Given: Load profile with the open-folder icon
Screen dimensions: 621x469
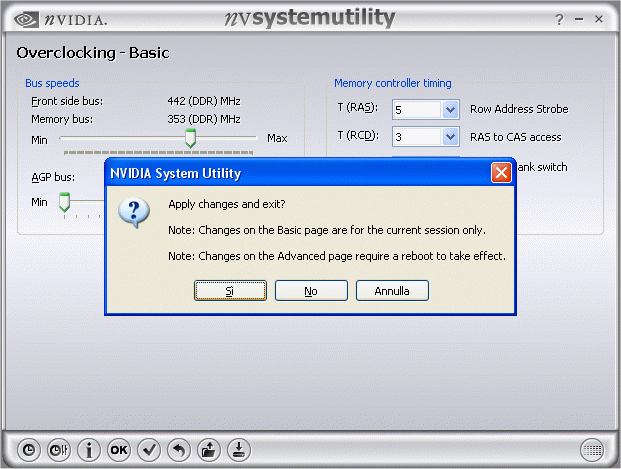Looking at the screenshot, I should pyautogui.click(x=209, y=450).
